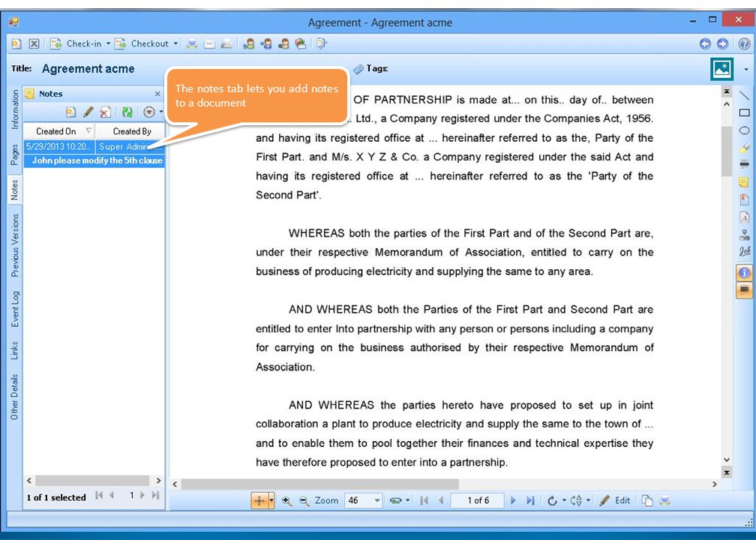Select the Redaction black bar tool
This screenshot has height=540, width=756.
pyautogui.click(x=745, y=164)
